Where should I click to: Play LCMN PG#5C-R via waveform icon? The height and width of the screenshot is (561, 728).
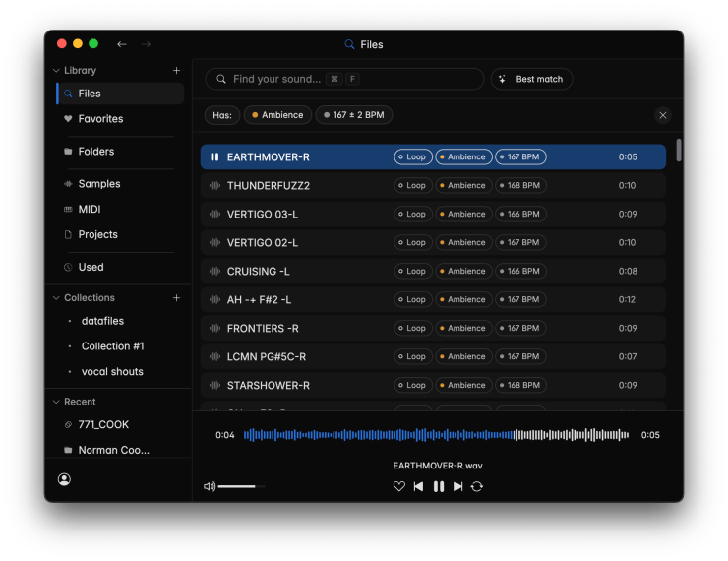click(x=214, y=356)
